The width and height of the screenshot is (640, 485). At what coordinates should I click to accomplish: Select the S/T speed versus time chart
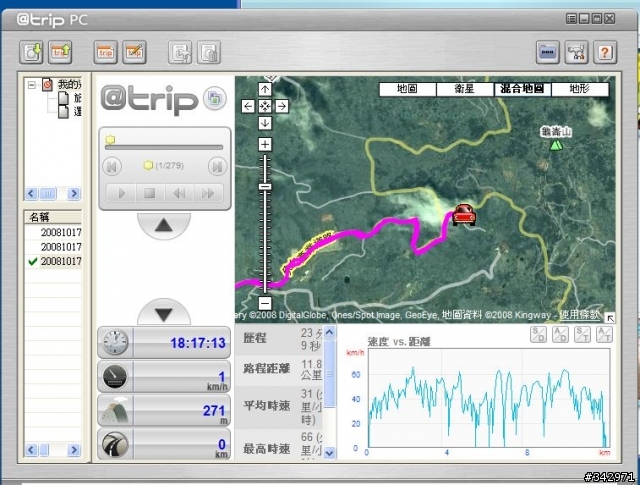click(582, 335)
